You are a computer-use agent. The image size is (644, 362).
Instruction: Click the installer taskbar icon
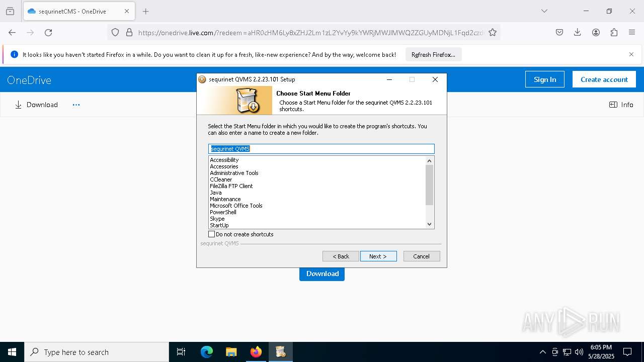coord(281,352)
